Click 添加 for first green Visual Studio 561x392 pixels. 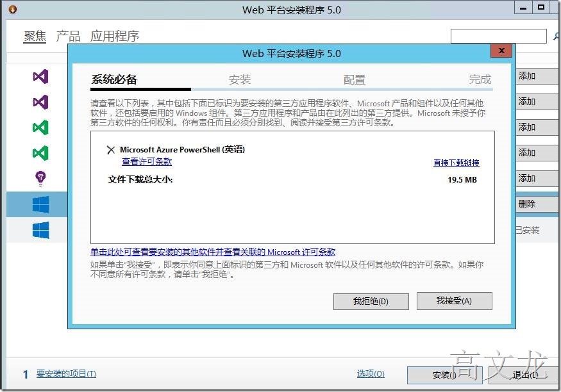[x=537, y=127]
